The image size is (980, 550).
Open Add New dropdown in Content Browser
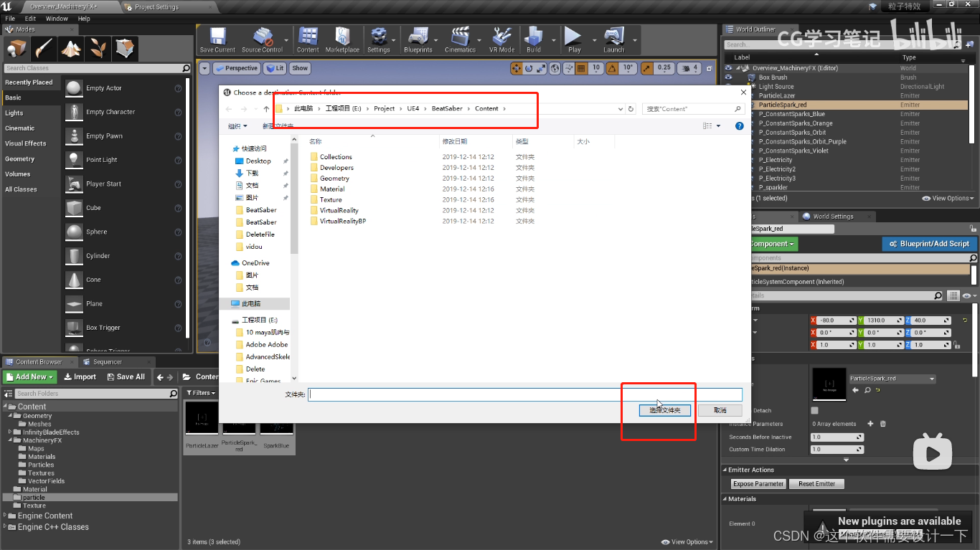[x=29, y=376]
